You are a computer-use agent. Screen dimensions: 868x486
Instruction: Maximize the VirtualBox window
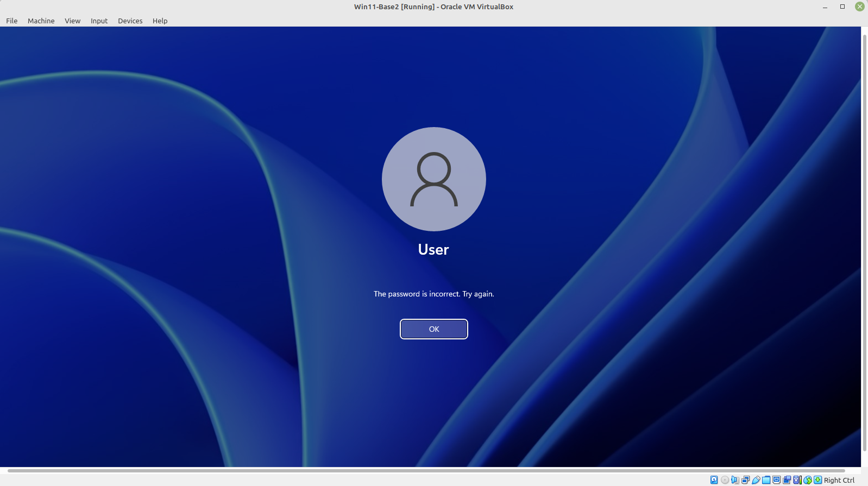(842, 7)
